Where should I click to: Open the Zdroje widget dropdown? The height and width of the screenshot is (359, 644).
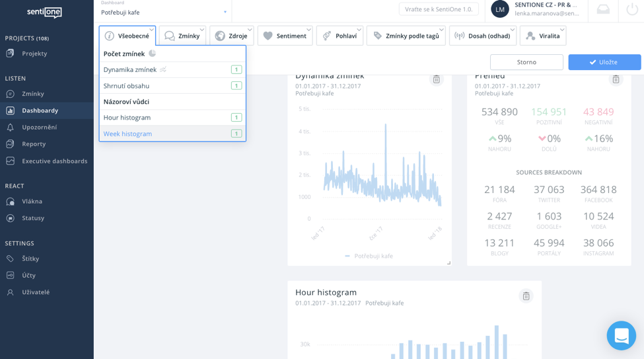coord(231,36)
